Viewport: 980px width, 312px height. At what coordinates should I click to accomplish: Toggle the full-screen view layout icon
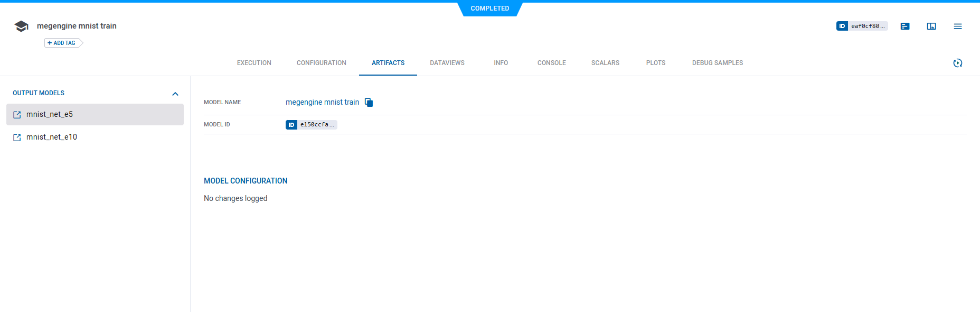(931, 26)
